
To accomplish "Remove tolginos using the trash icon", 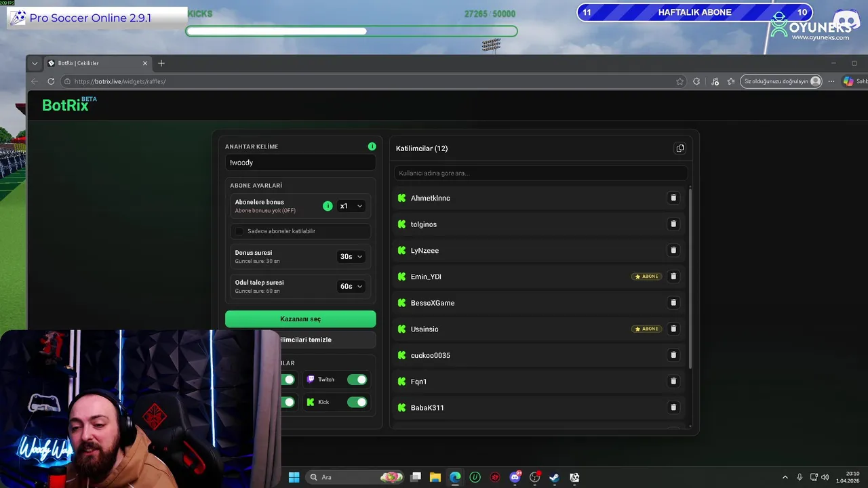I will click(x=673, y=224).
